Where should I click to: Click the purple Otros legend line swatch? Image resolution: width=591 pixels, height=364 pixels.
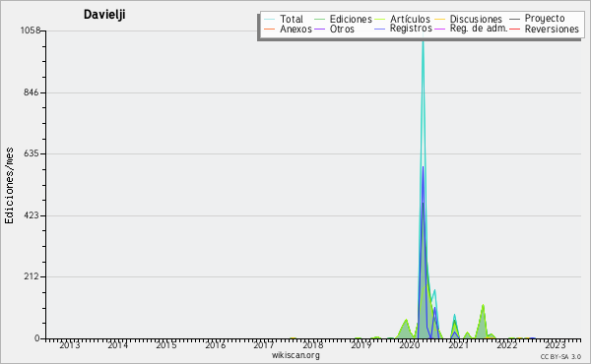(319, 29)
